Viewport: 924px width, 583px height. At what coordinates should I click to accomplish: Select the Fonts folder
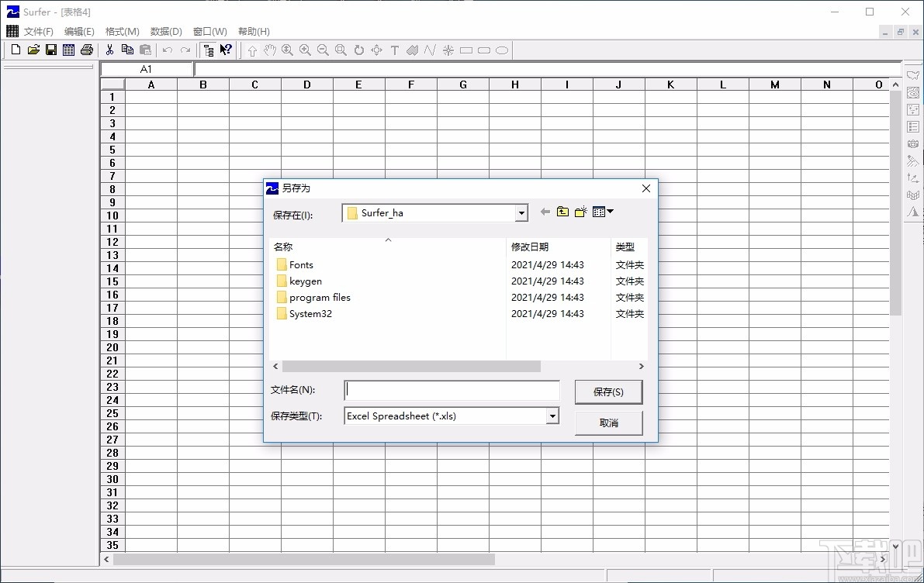point(295,265)
